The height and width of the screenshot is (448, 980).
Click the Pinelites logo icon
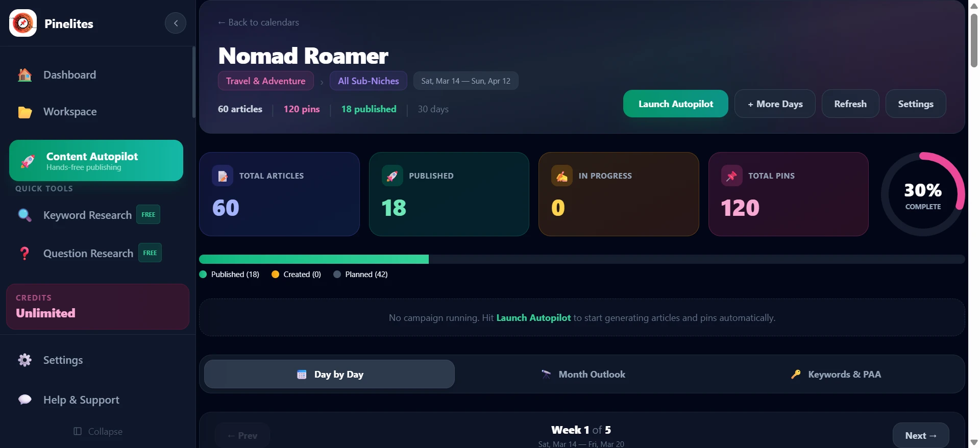[23, 23]
